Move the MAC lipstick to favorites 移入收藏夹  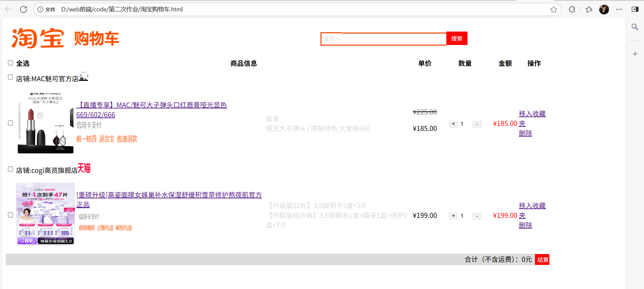click(x=532, y=118)
